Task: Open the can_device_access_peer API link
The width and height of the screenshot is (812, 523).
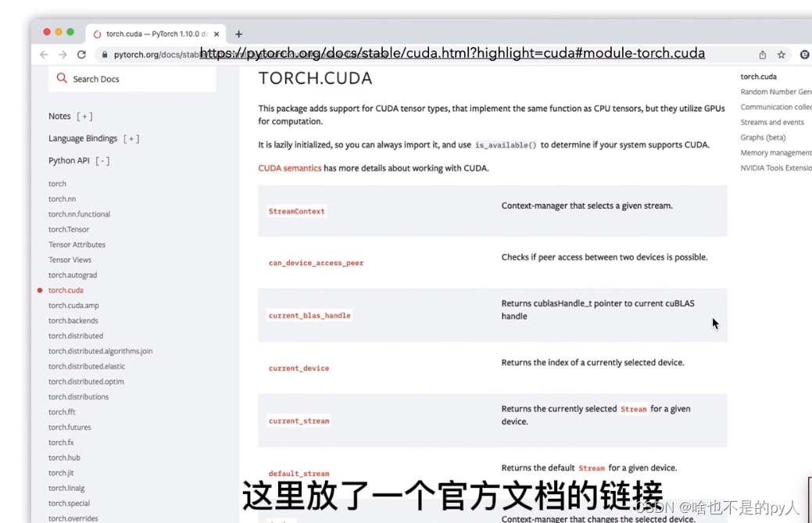Action: coord(316,263)
